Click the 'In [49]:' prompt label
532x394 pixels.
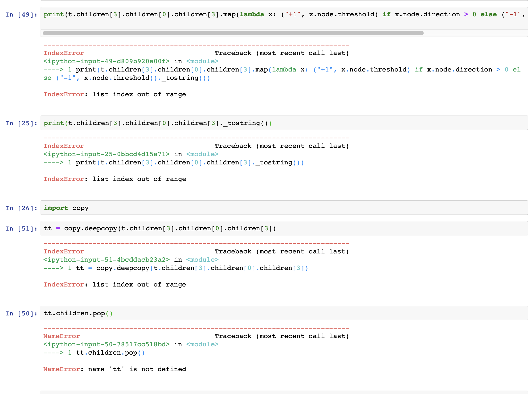(21, 15)
